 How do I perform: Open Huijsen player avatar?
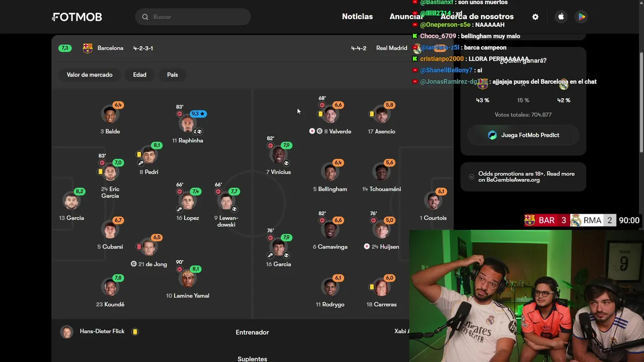pos(381,230)
